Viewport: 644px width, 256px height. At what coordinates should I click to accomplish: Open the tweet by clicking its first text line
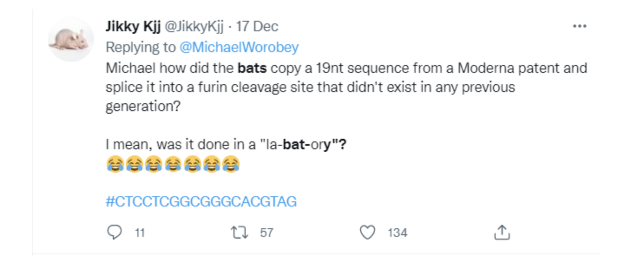pyautogui.click(x=346, y=68)
